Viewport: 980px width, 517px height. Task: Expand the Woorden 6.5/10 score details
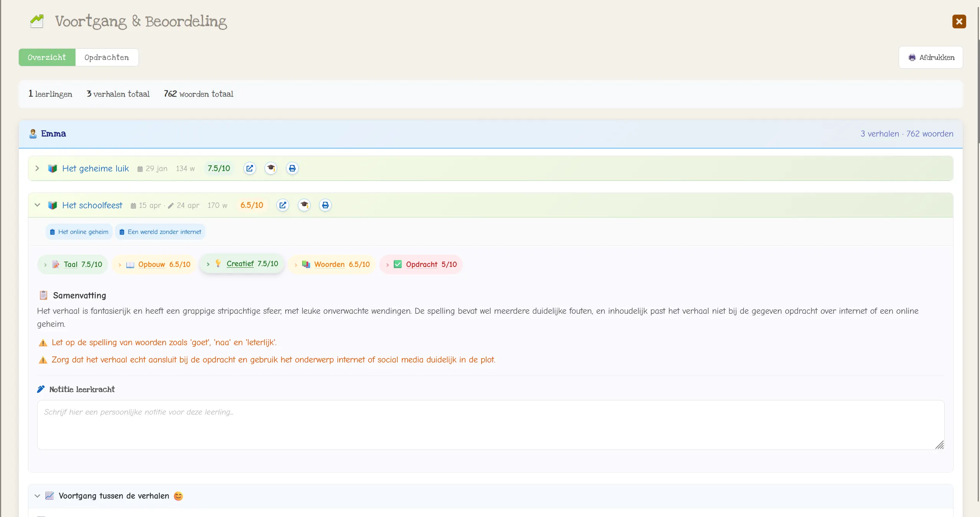click(x=332, y=264)
